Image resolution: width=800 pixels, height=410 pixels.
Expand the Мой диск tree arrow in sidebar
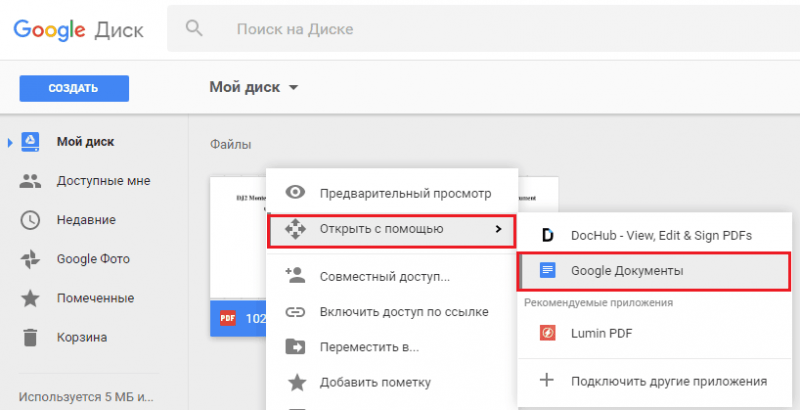pyautogui.click(x=10, y=142)
